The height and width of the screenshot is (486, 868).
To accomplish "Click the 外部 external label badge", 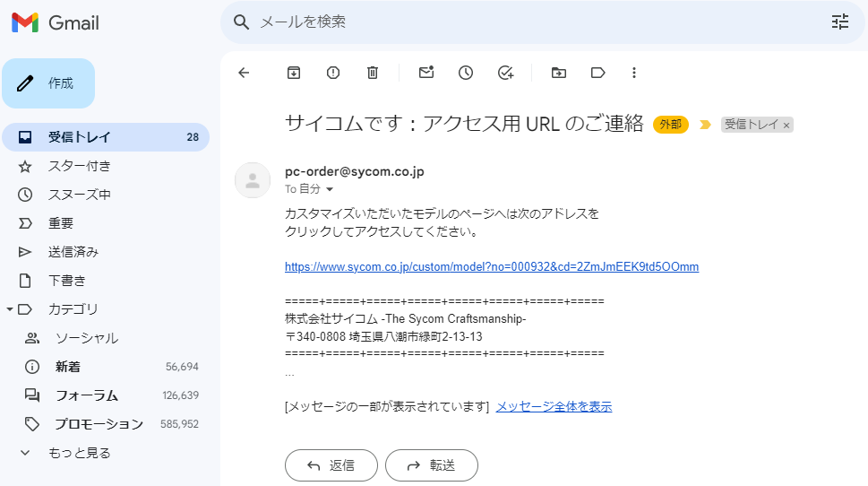I will [x=670, y=124].
